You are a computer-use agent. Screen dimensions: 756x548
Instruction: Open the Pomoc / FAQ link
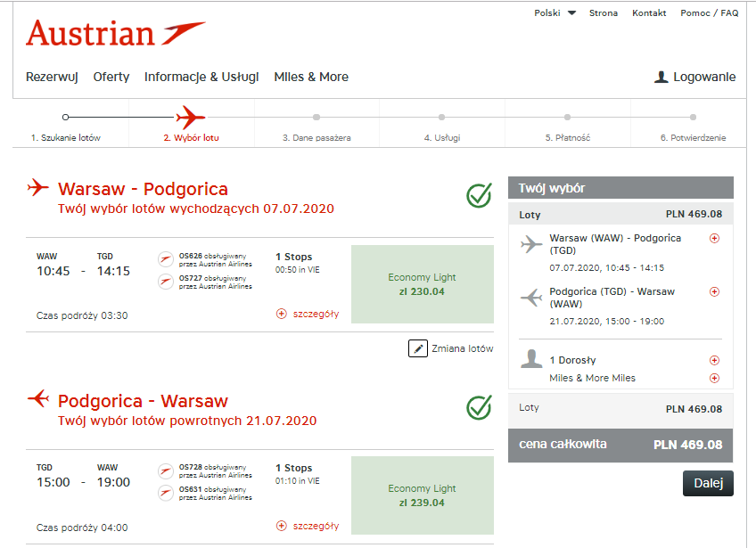(x=710, y=13)
